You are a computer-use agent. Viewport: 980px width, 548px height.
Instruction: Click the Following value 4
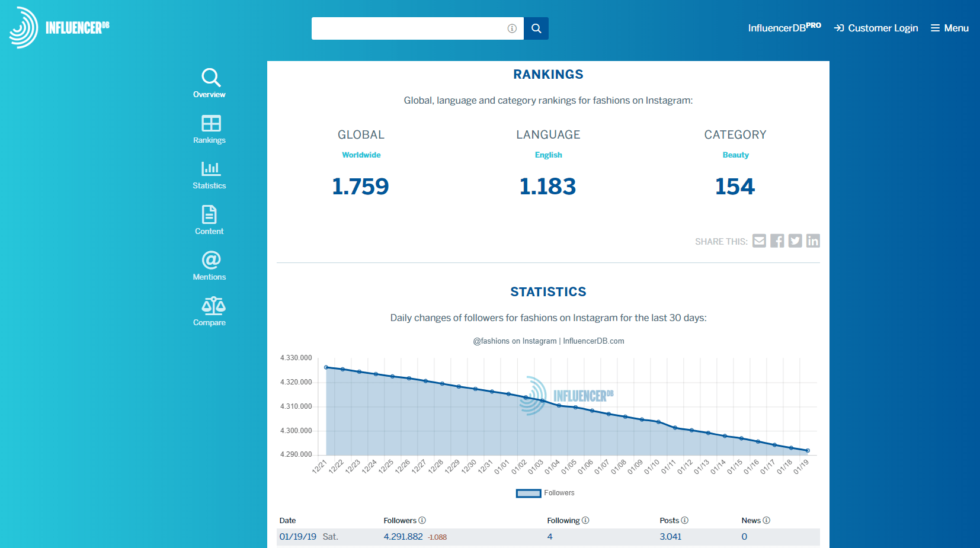[550, 537]
